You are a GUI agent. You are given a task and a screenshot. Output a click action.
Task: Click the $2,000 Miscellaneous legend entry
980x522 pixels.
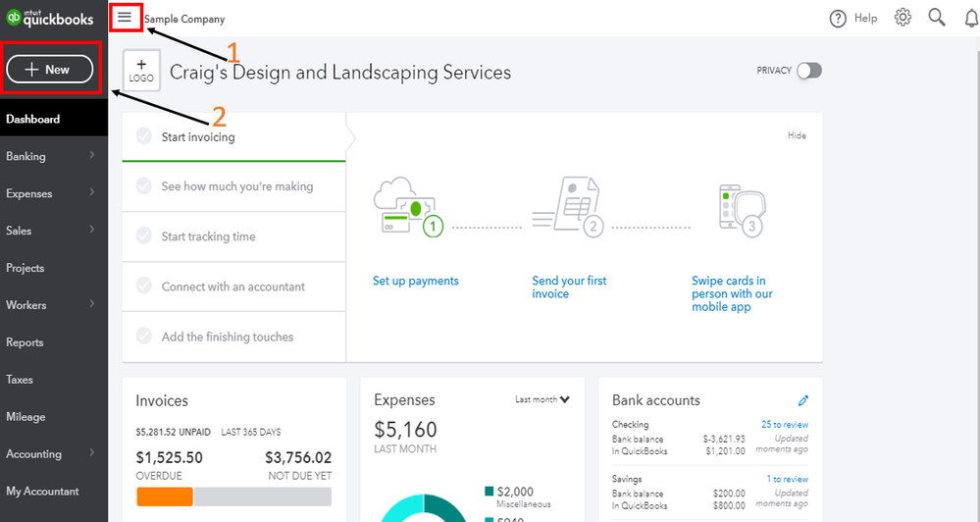(x=518, y=496)
